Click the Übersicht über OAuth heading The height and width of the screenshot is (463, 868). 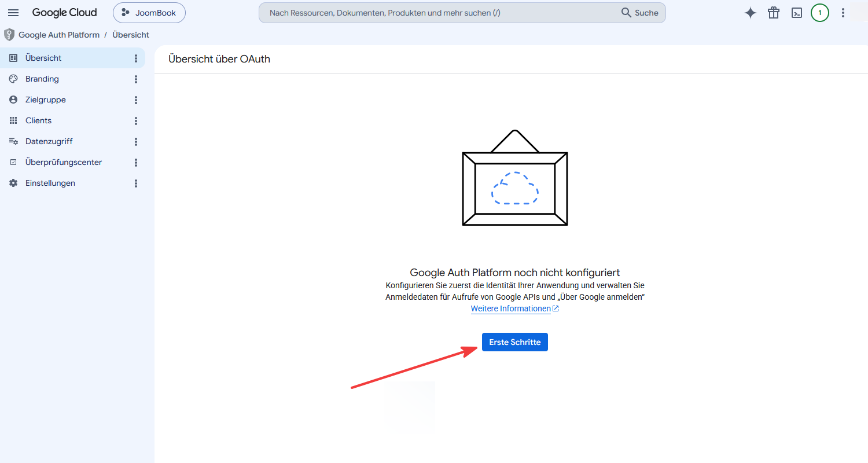click(x=219, y=59)
